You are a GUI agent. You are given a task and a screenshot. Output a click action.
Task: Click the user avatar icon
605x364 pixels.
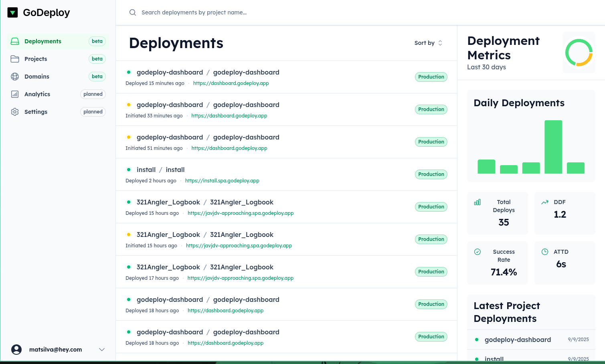tap(16, 350)
